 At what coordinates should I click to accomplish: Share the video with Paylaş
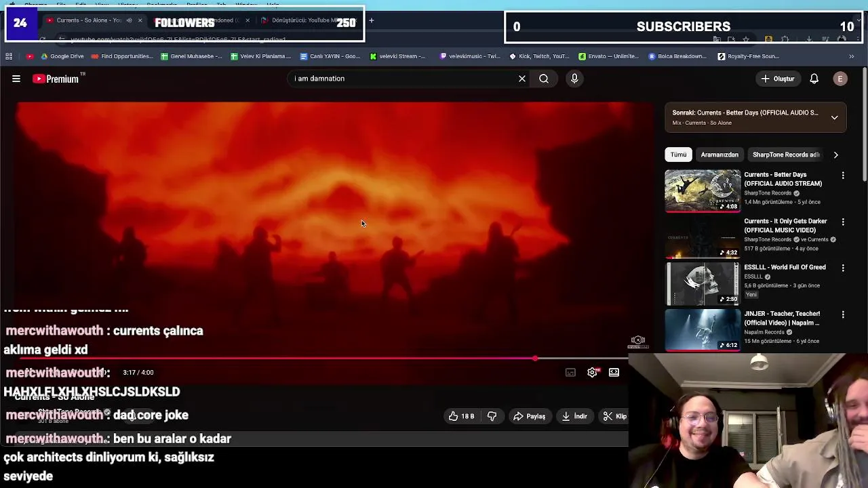[530, 416]
